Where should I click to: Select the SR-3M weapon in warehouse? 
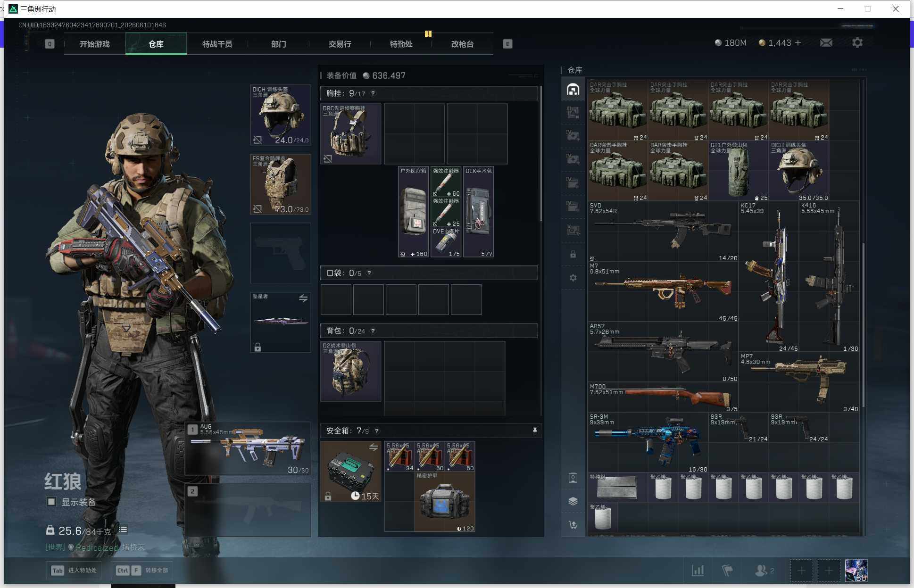coord(648,443)
